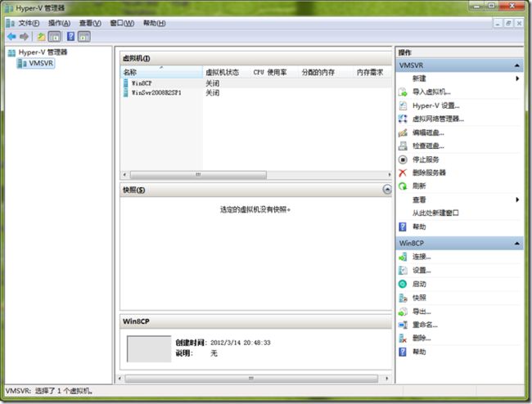Viewport: 532px width, 404px height.
Task: Click the Win8CP virtual machine row icon
Action: 126,83
